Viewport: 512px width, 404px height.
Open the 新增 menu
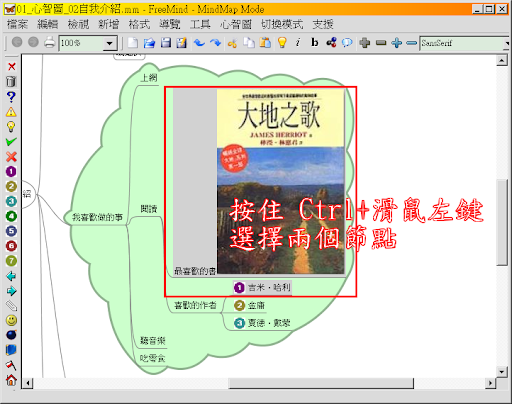[109, 24]
